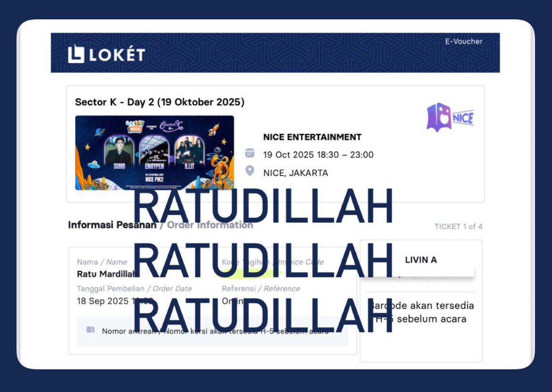Screen dimensions: 552x392
Task: Click the location pin icon
Action: tap(250, 171)
